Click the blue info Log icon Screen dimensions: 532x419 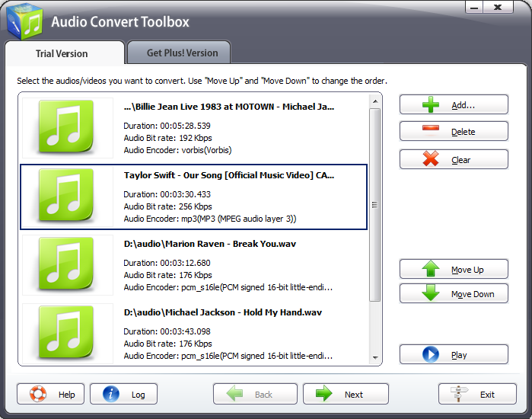(111, 394)
